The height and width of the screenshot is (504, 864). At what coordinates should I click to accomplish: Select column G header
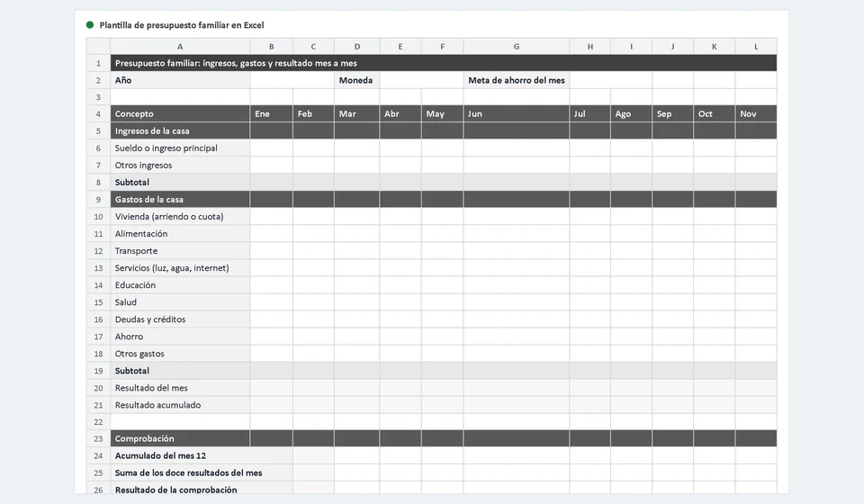tap(517, 47)
